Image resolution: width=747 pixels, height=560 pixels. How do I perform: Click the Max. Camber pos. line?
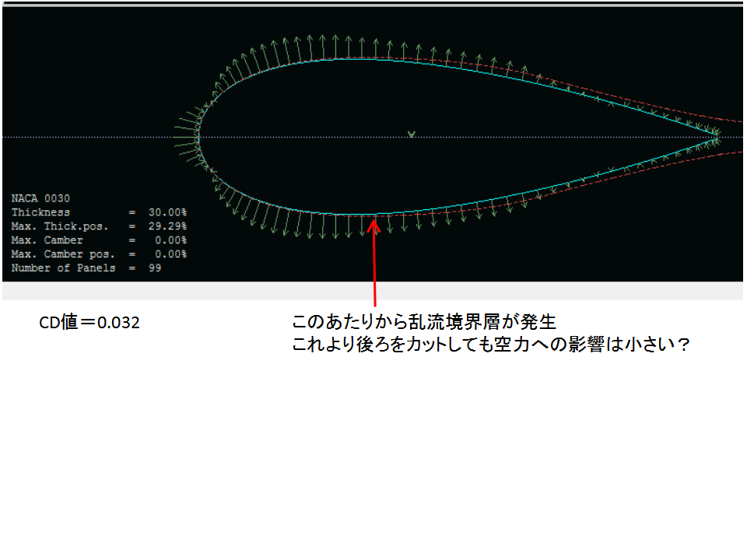(x=99, y=254)
